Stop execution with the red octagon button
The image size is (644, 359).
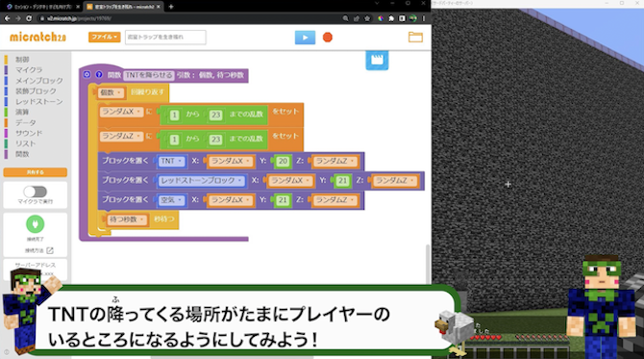point(328,38)
